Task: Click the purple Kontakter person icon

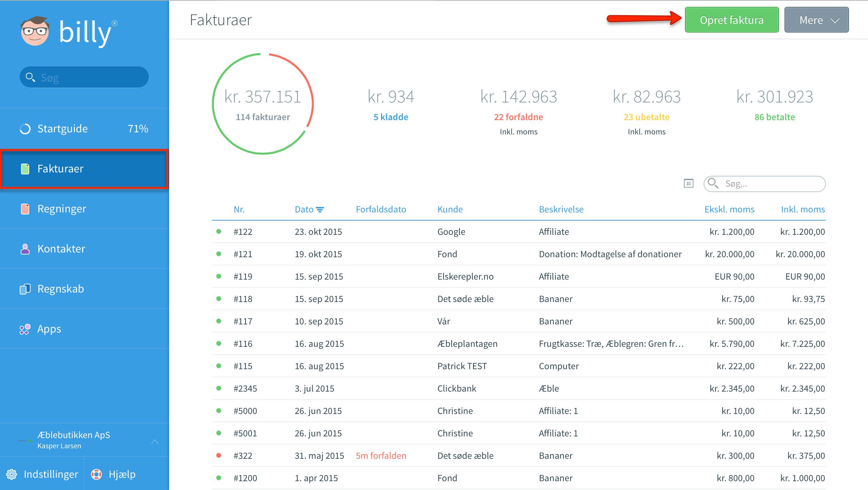Action: [x=25, y=249]
